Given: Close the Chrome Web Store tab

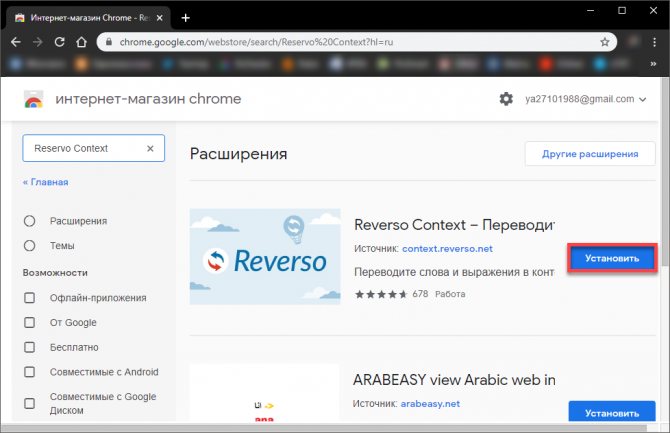Looking at the screenshot, I should [x=159, y=18].
